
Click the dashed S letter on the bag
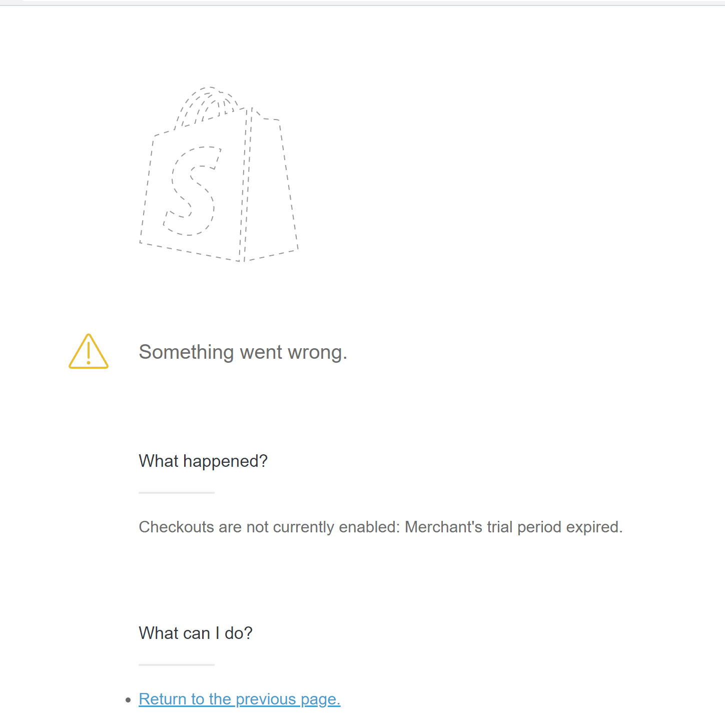(193, 191)
